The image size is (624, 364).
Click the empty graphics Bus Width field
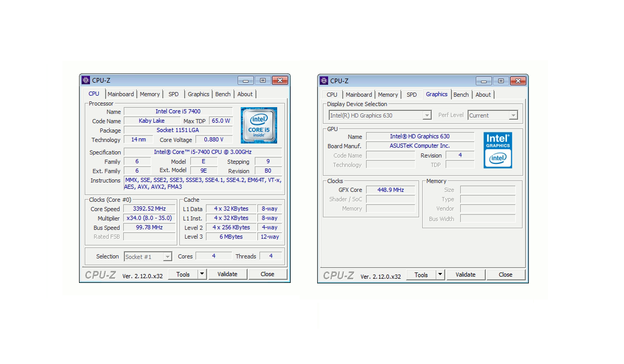coord(488,218)
